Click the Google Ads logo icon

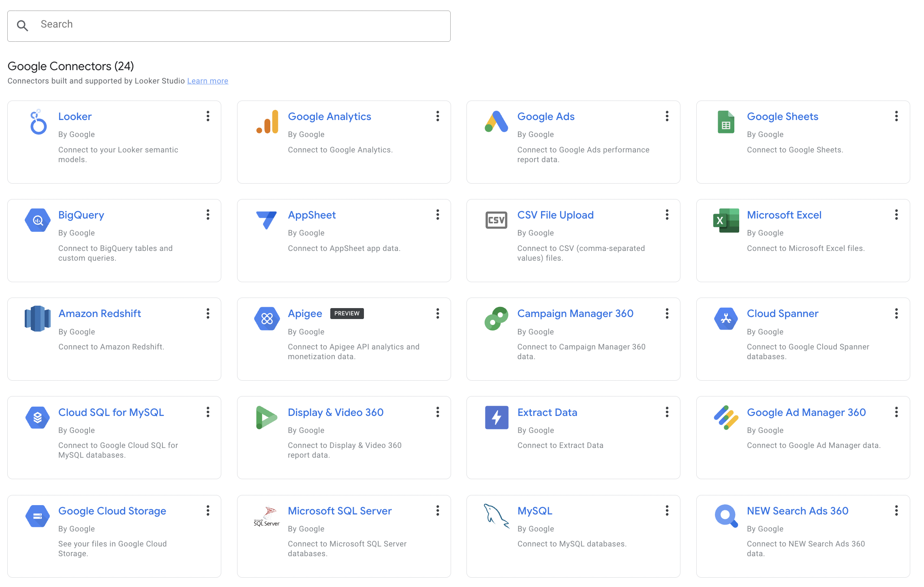(x=496, y=122)
